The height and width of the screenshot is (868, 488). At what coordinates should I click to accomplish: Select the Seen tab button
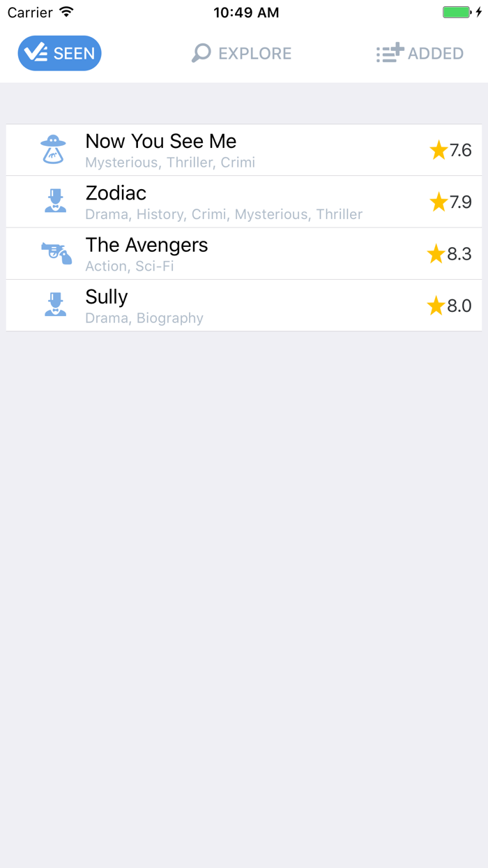click(59, 53)
